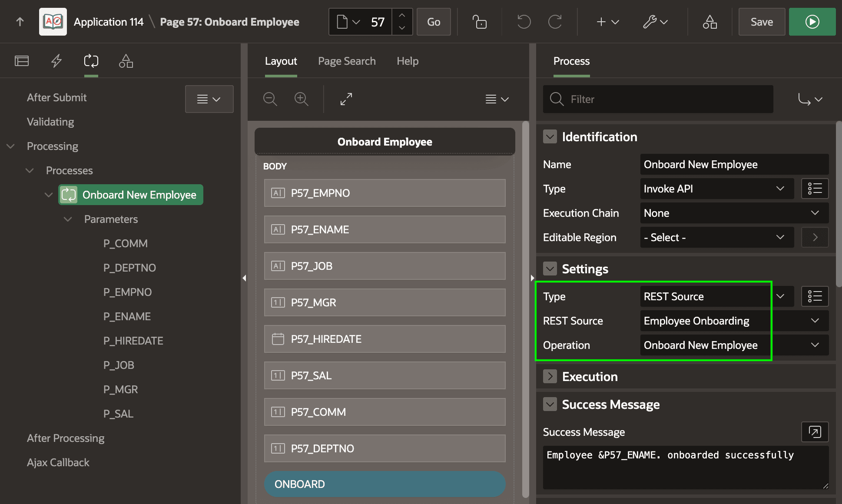Click the Go button
Viewport: 842px width, 504px height.
point(434,22)
